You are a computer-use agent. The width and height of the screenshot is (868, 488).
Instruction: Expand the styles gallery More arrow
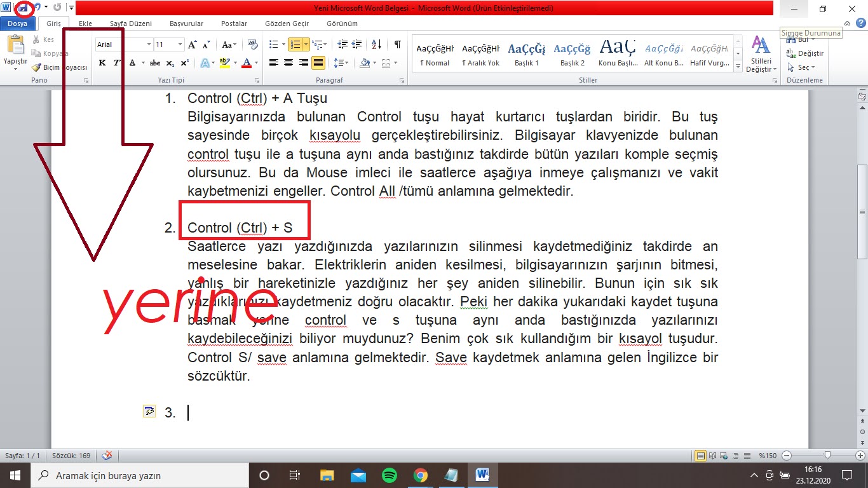pyautogui.click(x=738, y=67)
